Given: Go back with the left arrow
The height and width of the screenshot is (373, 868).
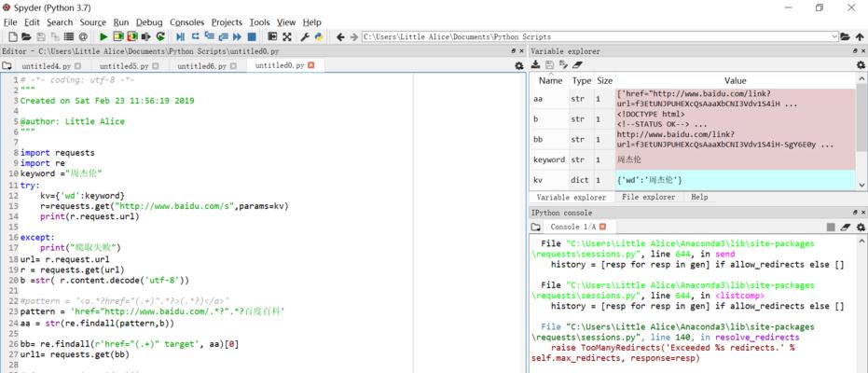Looking at the screenshot, I should pyautogui.click(x=340, y=37).
